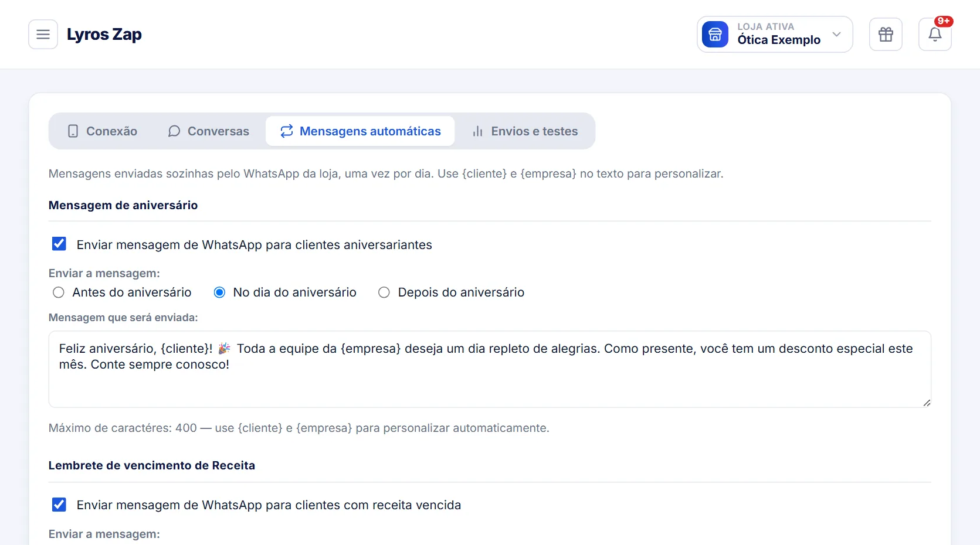Click the Máximo de caractéres hint text
This screenshot has height=545, width=980.
coord(299,428)
